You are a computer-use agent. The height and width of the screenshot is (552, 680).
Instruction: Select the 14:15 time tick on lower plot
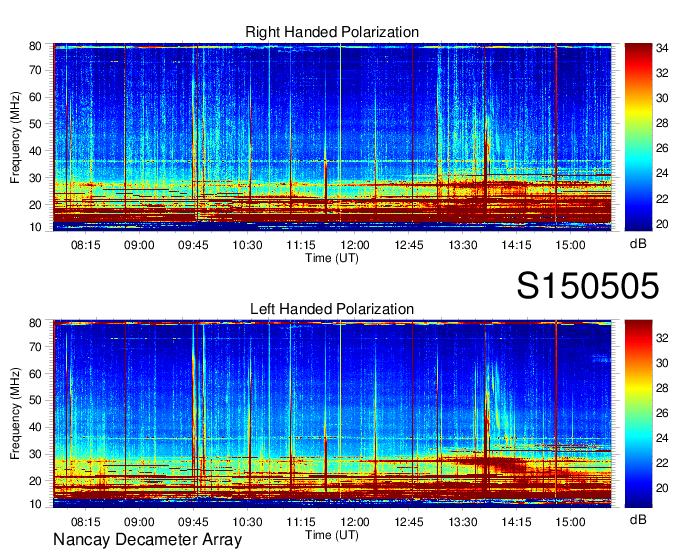517,522
